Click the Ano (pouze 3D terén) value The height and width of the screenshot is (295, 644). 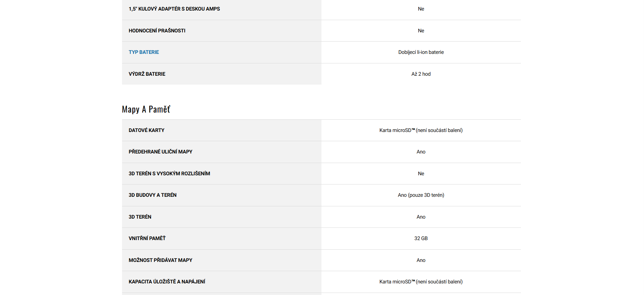click(421, 195)
